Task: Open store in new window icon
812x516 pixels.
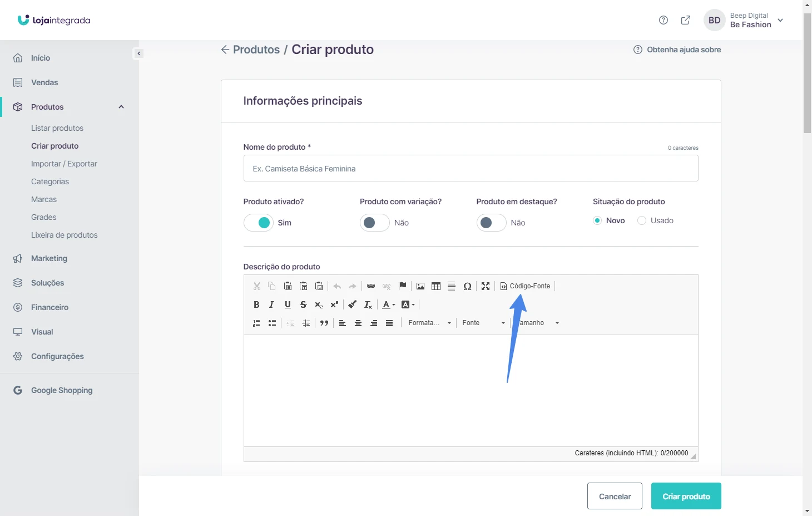Action: (686, 20)
